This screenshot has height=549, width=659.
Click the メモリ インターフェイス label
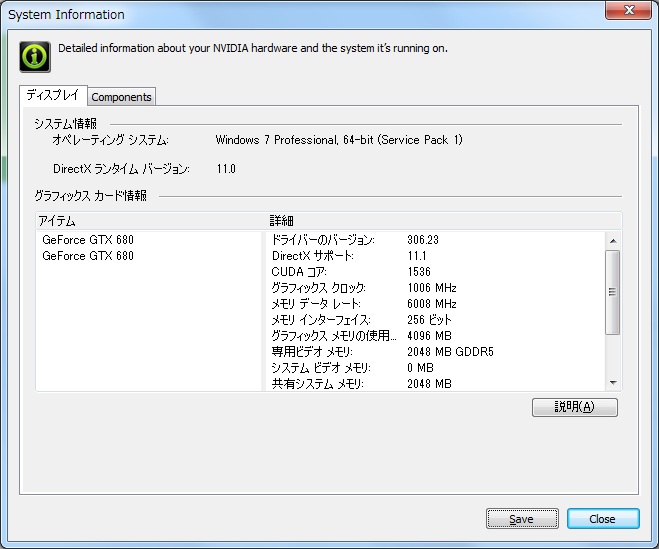click(x=321, y=320)
